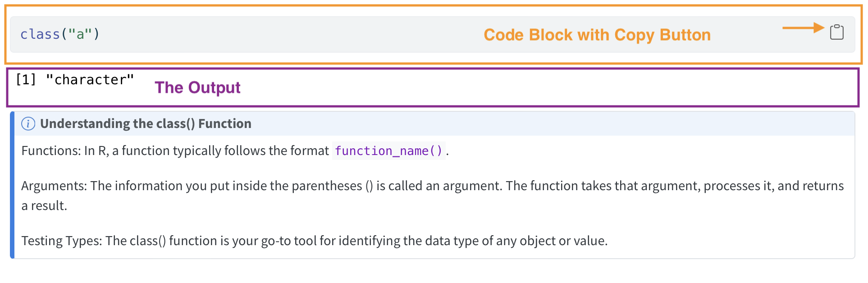Click the "Understanding the class() Function" callout title

146,123
